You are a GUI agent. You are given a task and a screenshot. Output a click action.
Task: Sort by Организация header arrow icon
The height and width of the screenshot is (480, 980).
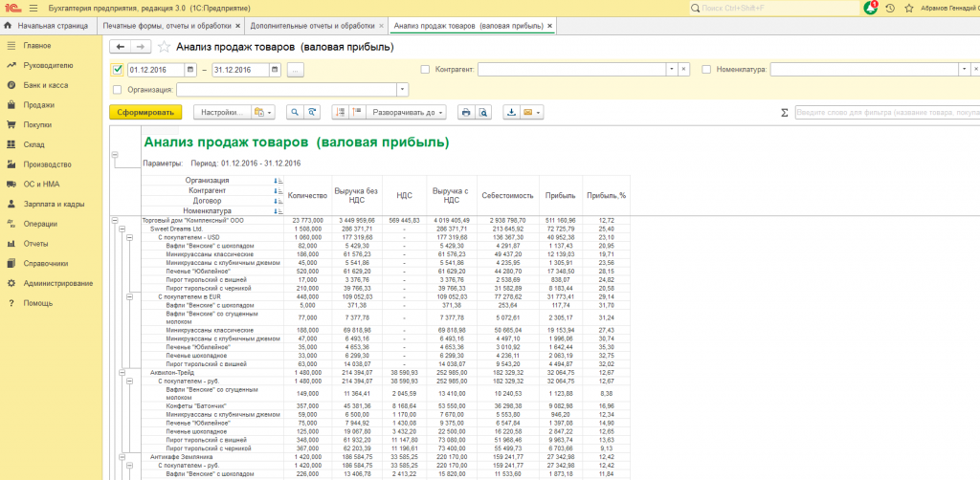click(x=278, y=181)
